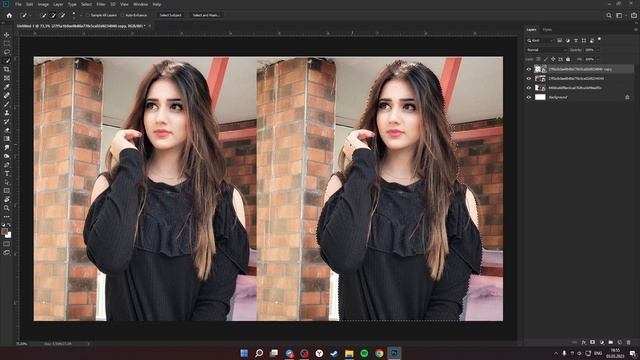
Task: Select the Rectangular Marquee tool
Action: [7, 43]
